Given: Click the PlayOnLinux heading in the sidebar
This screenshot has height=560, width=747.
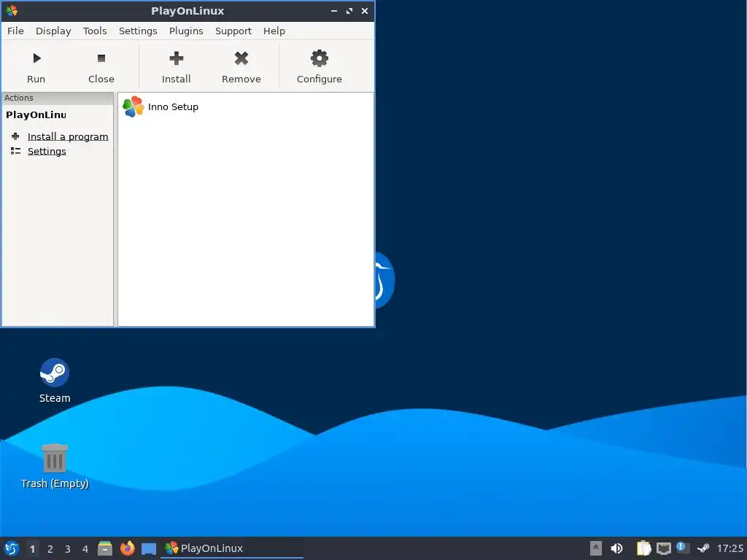Looking at the screenshot, I should click(x=36, y=114).
